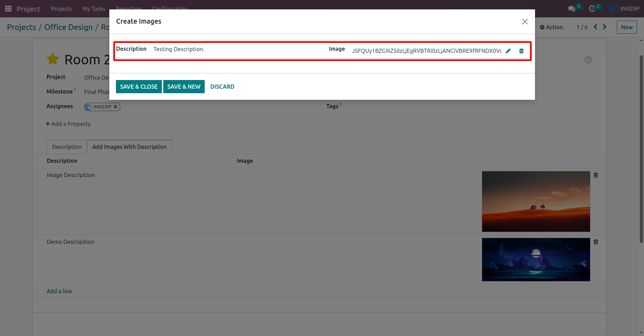644x336 pixels.
Task: Delete the Image Description row
Action: click(596, 175)
